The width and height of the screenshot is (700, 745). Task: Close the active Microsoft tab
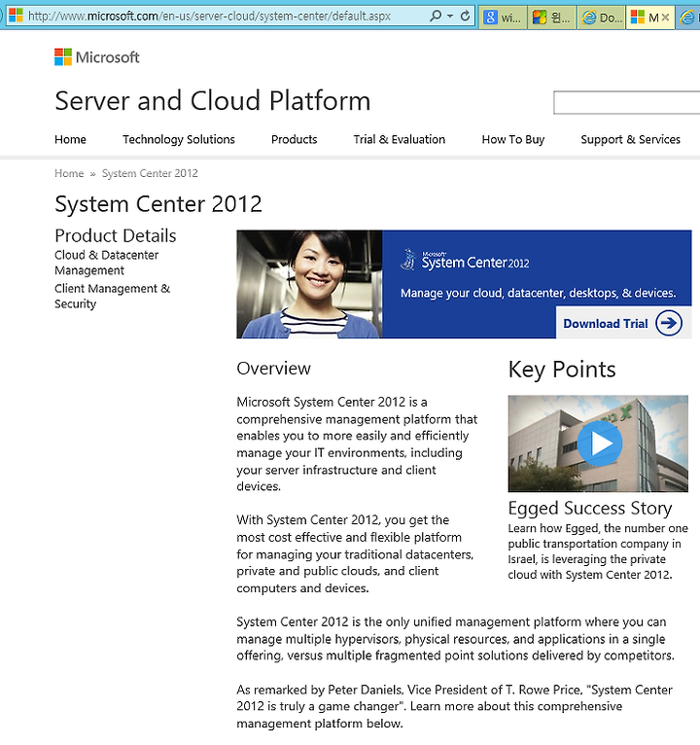(665, 18)
